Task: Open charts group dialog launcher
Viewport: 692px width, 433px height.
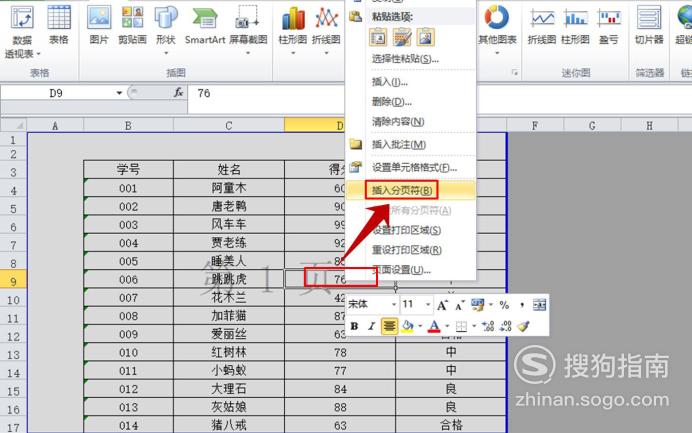Action: (515, 72)
